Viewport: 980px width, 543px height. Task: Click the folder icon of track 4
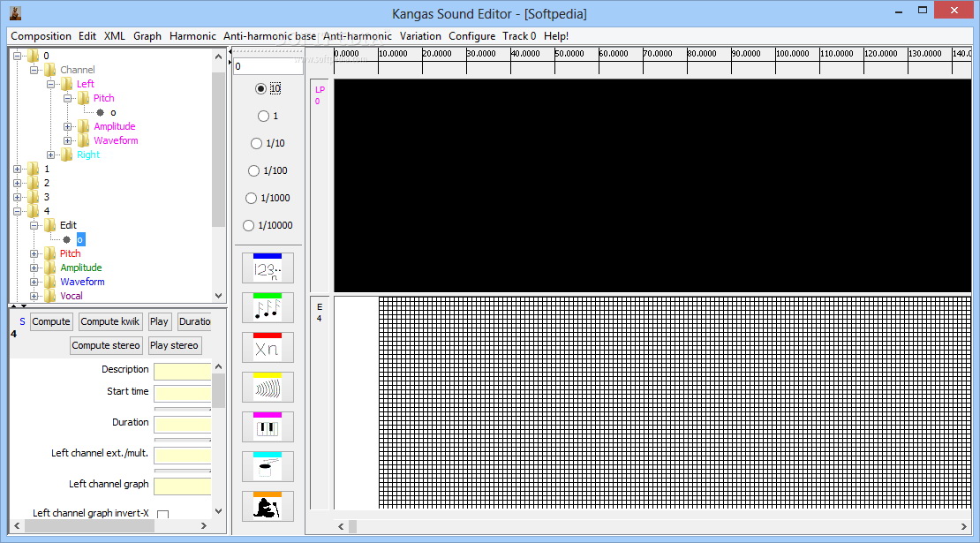pyautogui.click(x=34, y=211)
